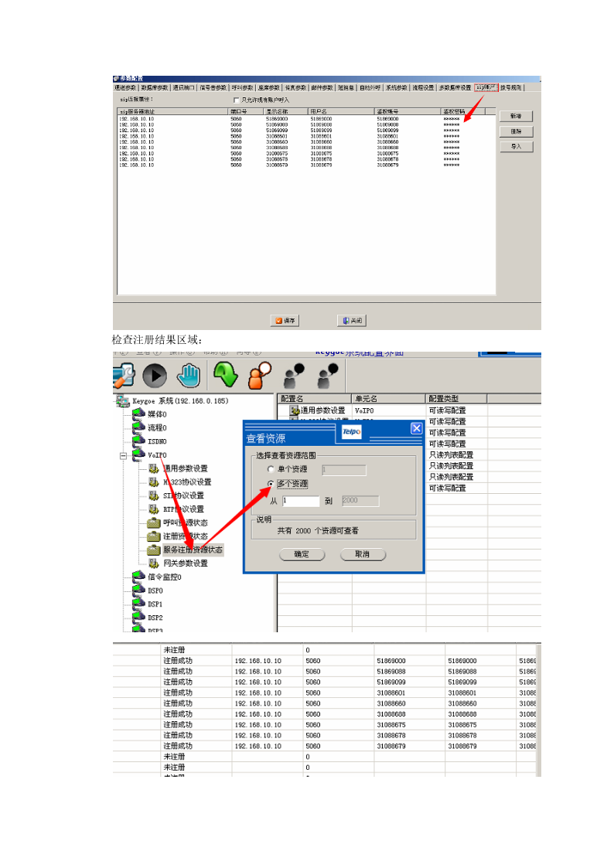Screen dimensions: 614x868
Task: Switch to the 通讯端口 tab
Action: (x=184, y=87)
